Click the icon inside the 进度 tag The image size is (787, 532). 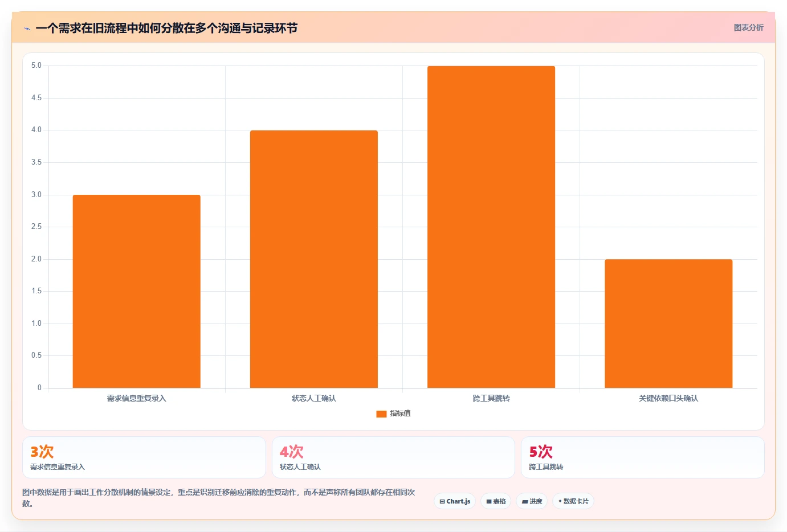[525, 502]
